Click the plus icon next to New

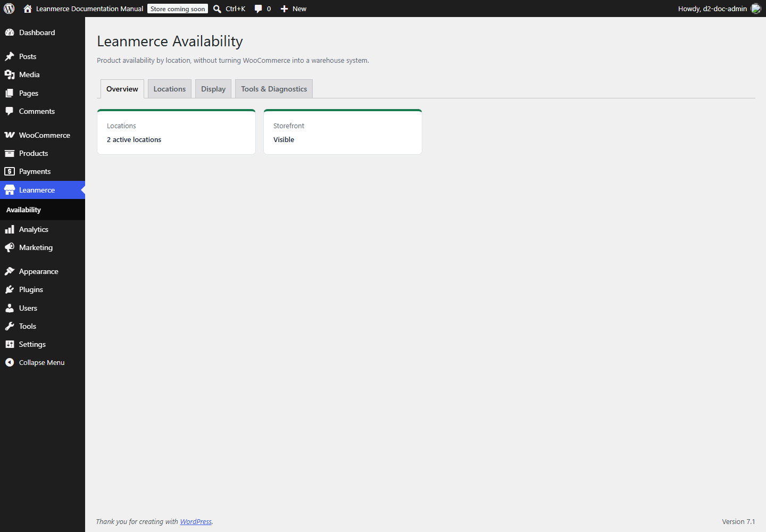pyautogui.click(x=284, y=9)
